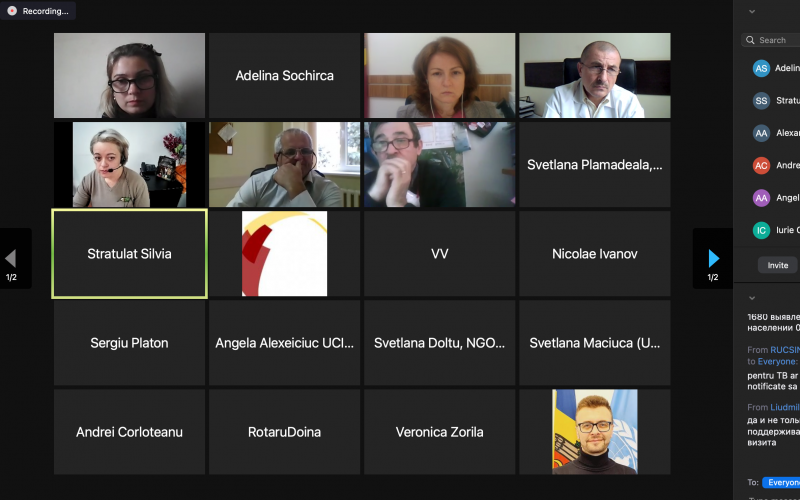The image size is (800, 500).
Task: Select tile with the red circular logo
Action: [x=285, y=254]
